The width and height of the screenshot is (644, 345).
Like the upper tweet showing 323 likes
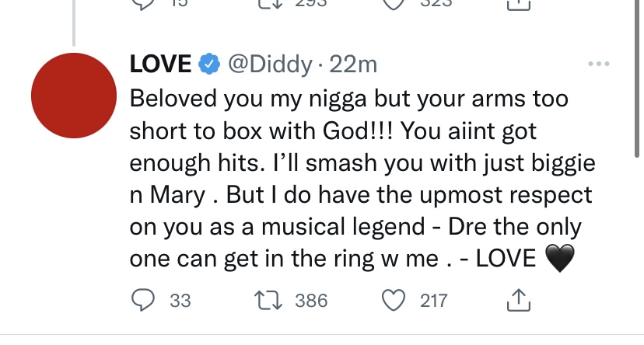coord(394,5)
